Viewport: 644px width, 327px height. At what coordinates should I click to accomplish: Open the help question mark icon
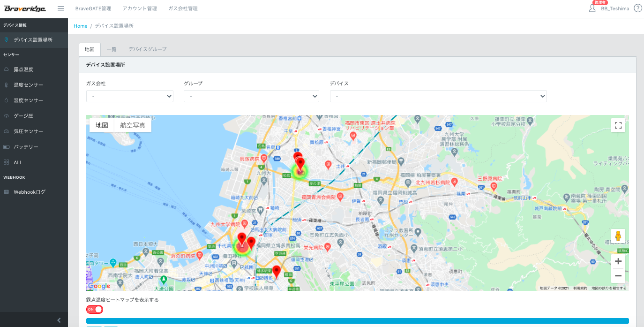(638, 8)
